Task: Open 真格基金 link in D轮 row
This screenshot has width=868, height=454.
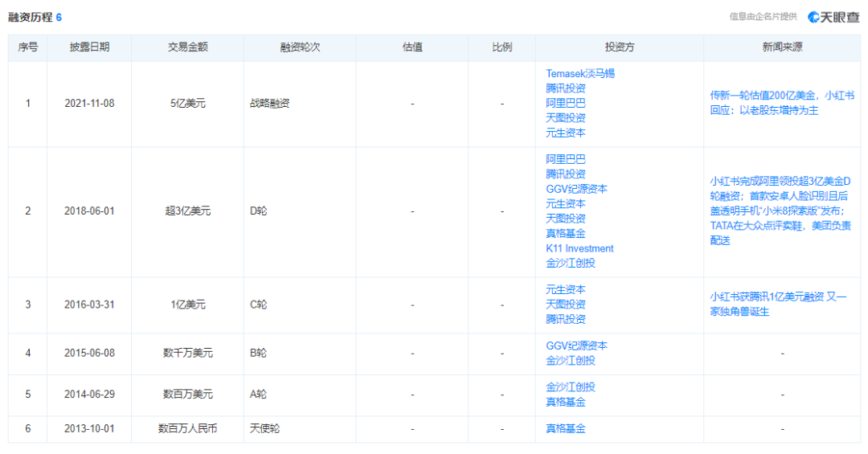Action: point(565,234)
